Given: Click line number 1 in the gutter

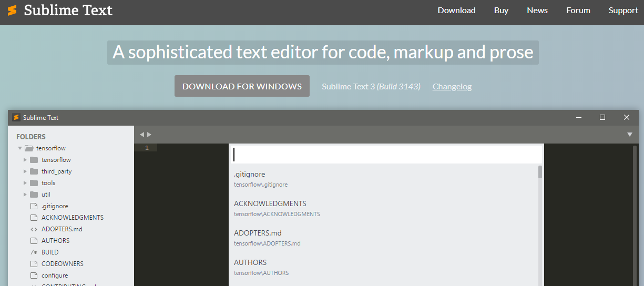Looking at the screenshot, I should [x=147, y=148].
